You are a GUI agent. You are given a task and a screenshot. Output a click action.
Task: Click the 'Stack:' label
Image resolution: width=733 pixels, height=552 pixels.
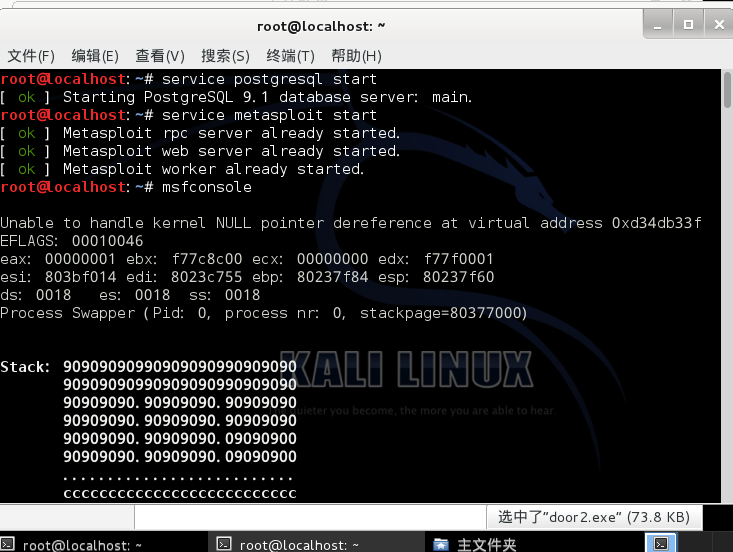point(25,367)
